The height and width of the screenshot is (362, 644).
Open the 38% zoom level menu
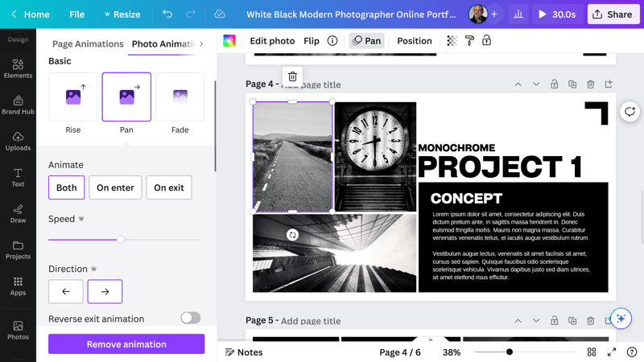452,352
